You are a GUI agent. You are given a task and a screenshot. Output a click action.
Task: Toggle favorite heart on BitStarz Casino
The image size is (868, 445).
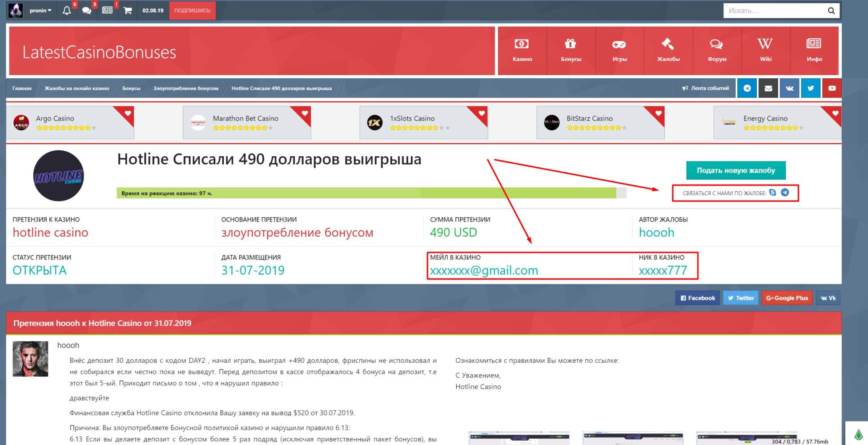[x=658, y=113]
